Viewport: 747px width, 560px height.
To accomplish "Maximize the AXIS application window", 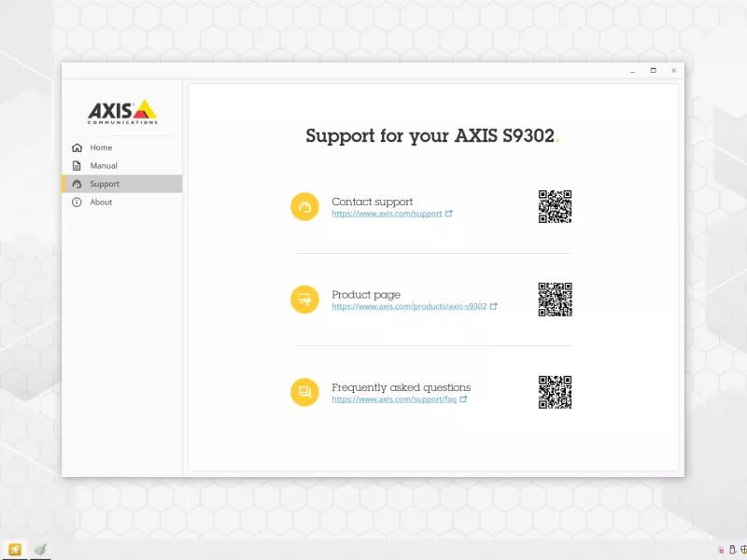I will (x=653, y=70).
